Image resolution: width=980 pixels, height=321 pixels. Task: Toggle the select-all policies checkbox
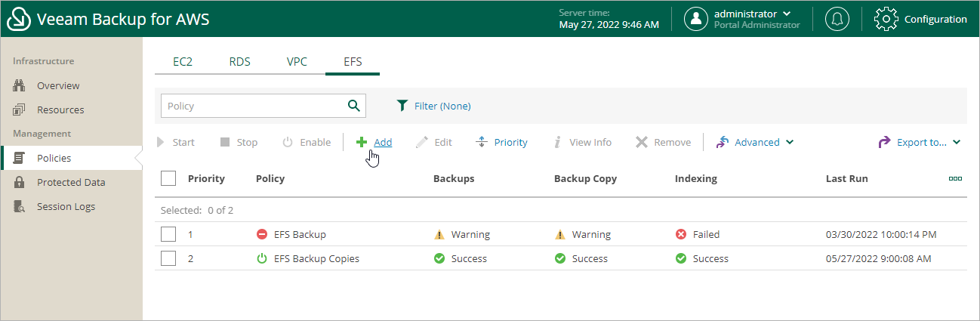click(168, 178)
